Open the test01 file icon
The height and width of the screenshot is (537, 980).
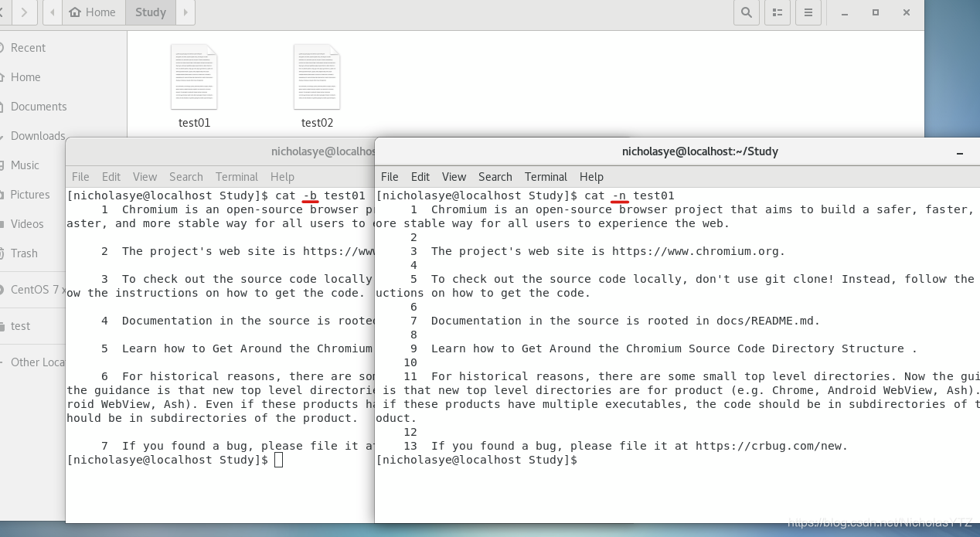click(x=194, y=77)
